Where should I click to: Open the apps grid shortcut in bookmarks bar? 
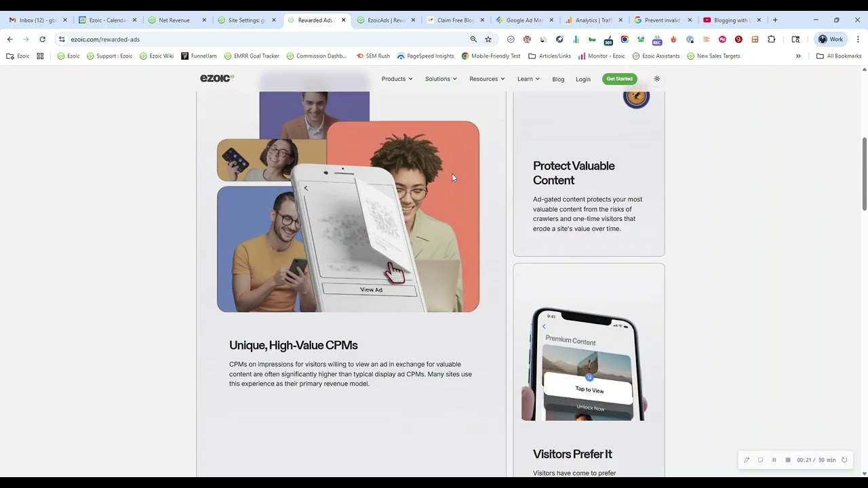[40, 56]
